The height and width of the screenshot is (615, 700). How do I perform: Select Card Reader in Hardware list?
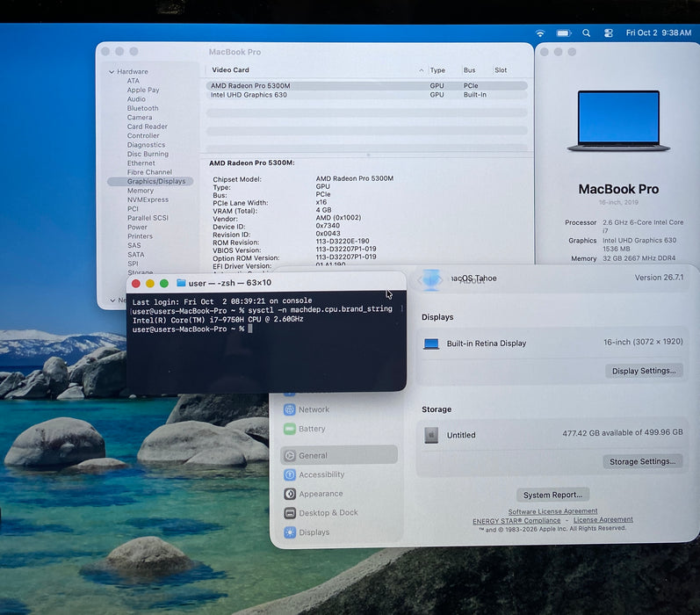[x=147, y=127]
